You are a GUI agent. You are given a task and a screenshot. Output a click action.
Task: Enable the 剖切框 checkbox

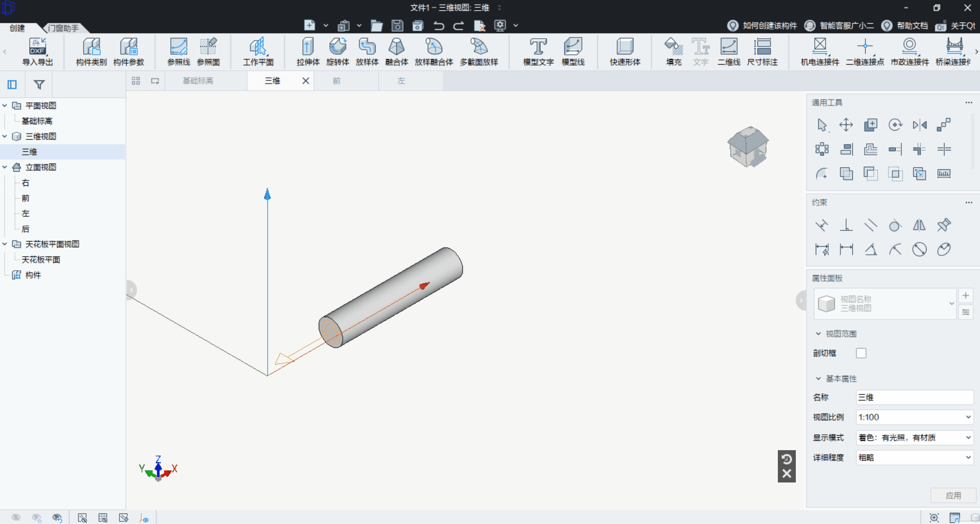[x=861, y=353]
